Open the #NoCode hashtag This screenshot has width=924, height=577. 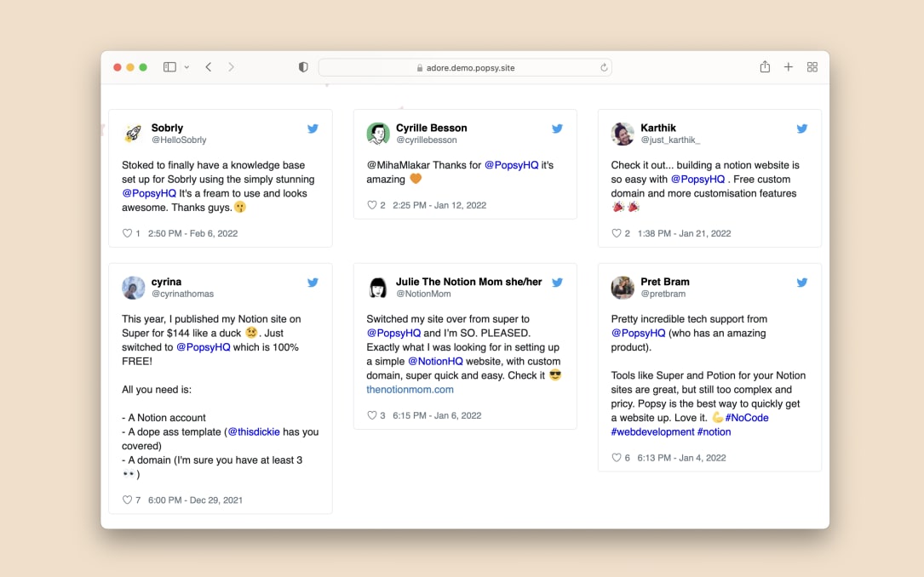747,418
